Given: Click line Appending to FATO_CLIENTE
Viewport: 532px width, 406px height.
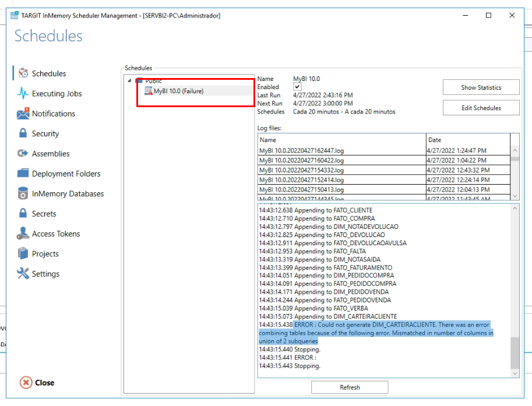Looking at the screenshot, I should 316,210.
